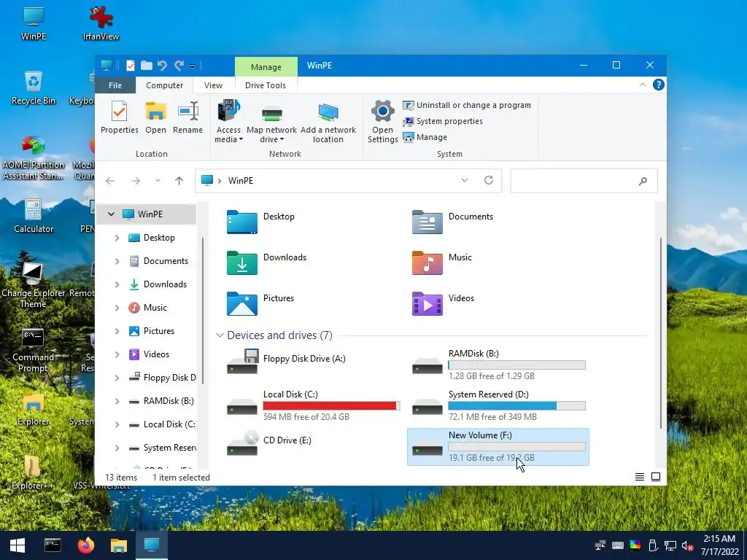Open the Drive Tools tab

point(266,85)
